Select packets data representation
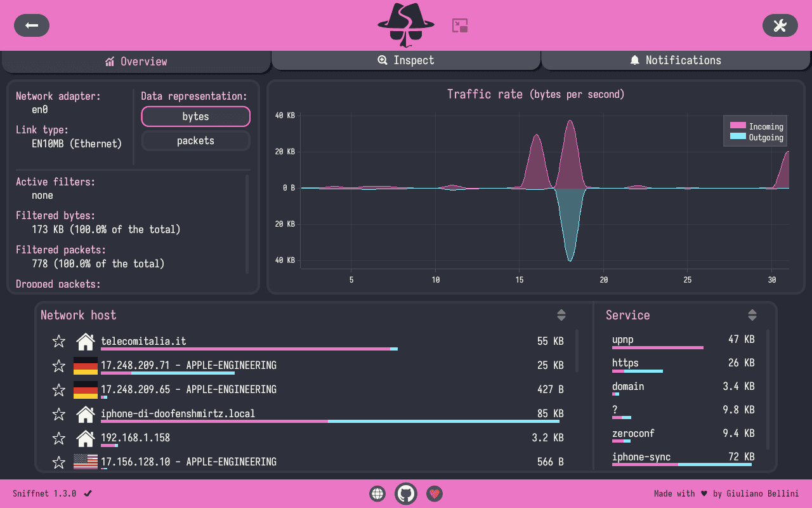This screenshot has width=812, height=508. [x=195, y=140]
